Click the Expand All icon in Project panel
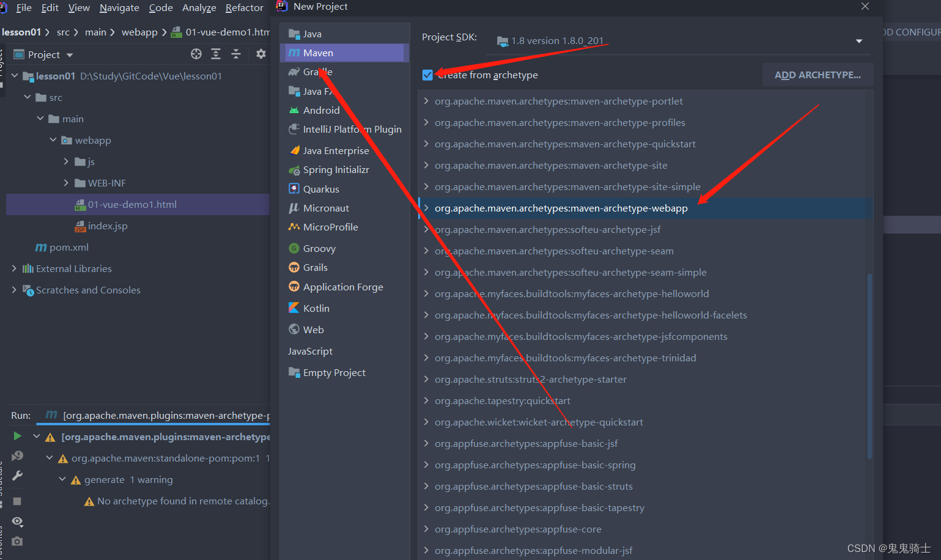This screenshot has width=941, height=560. coord(216,54)
